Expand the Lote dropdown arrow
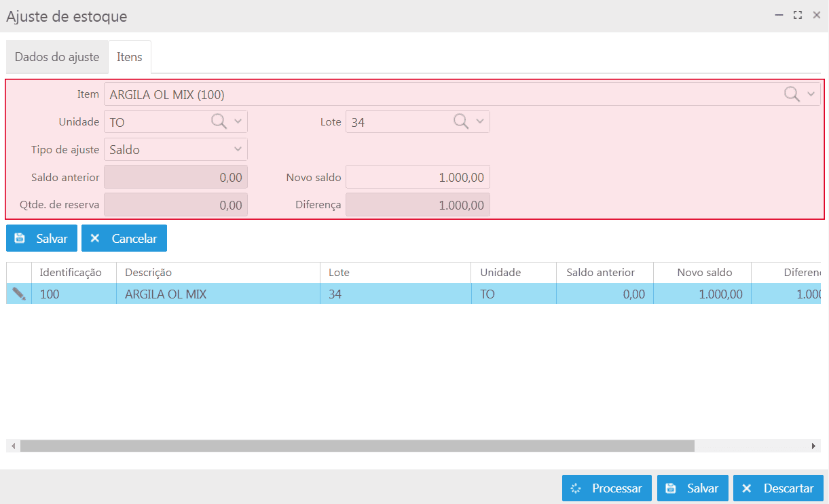The image size is (829, 504). click(479, 121)
